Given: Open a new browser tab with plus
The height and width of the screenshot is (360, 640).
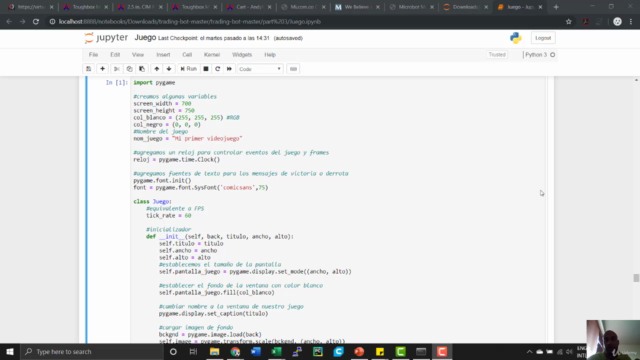Looking at the screenshot, I should (556, 7).
